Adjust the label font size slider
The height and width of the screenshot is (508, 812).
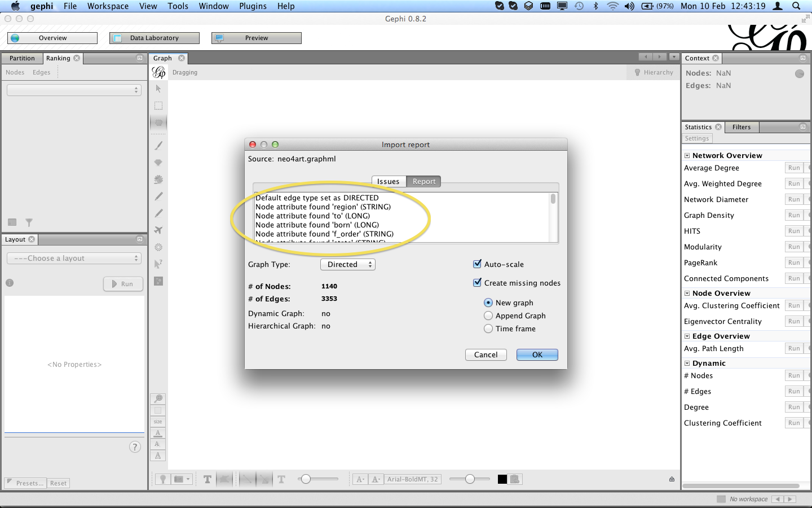[470, 479]
